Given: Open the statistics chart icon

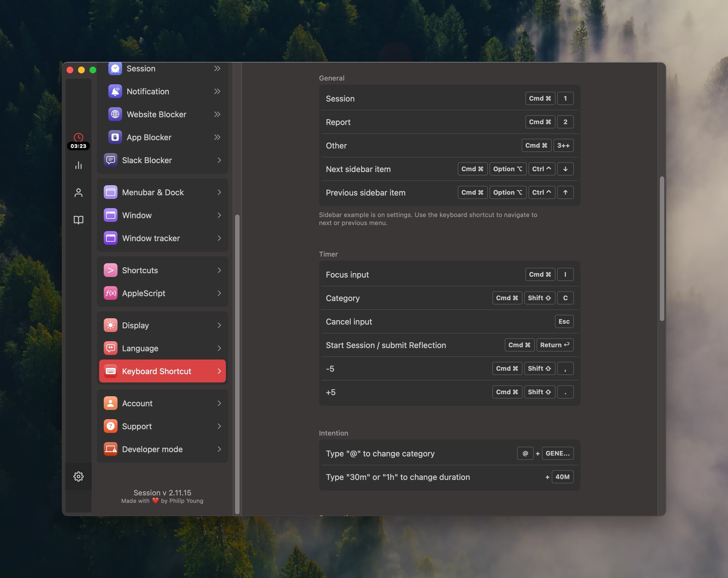Looking at the screenshot, I should [x=78, y=165].
